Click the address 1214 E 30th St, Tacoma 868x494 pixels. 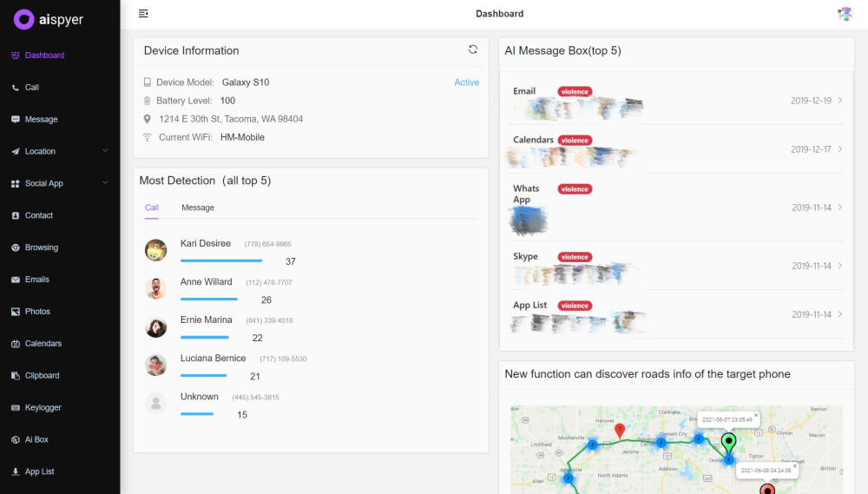pyautogui.click(x=231, y=119)
